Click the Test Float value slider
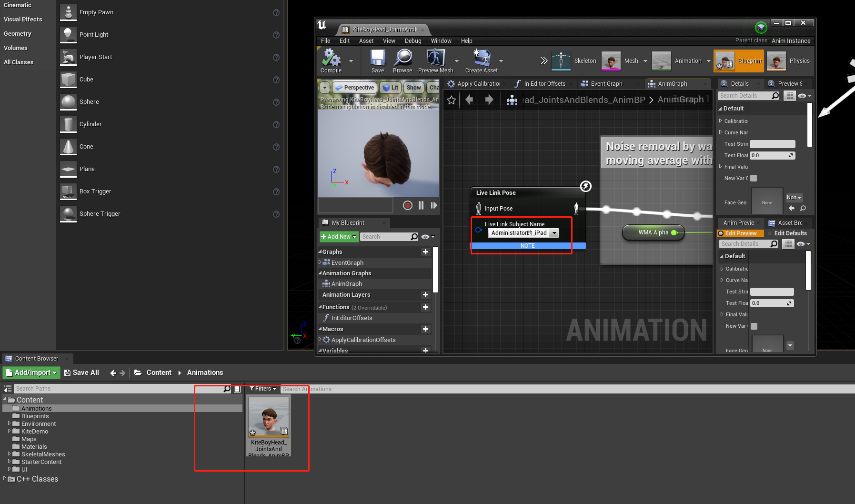Viewport: 855px width, 504px height. 772,155
